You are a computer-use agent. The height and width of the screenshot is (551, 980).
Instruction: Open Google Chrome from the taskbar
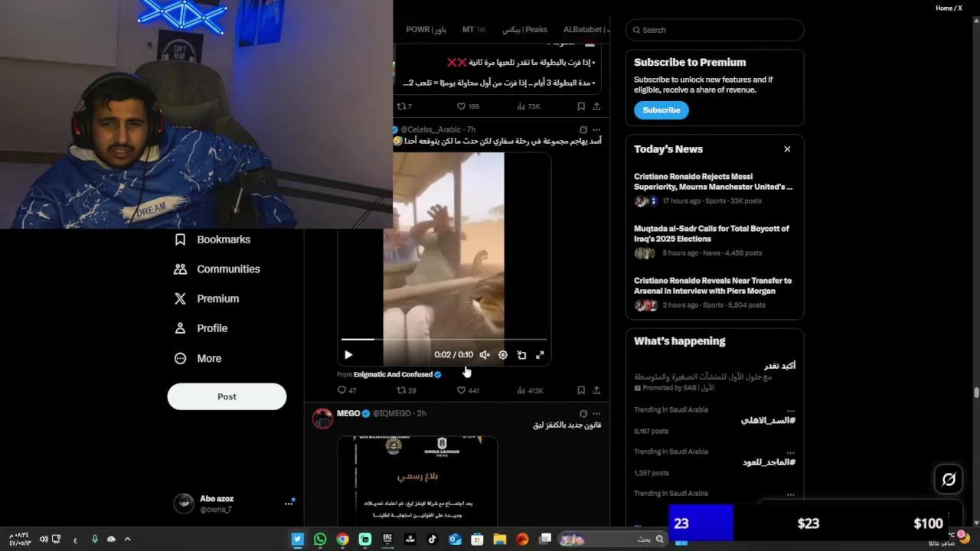coord(342,540)
